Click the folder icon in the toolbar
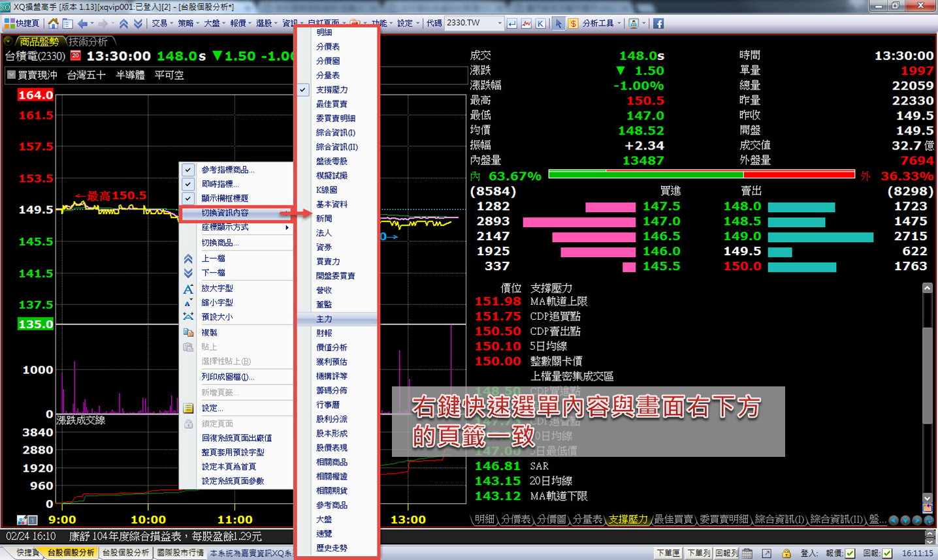 (355, 23)
